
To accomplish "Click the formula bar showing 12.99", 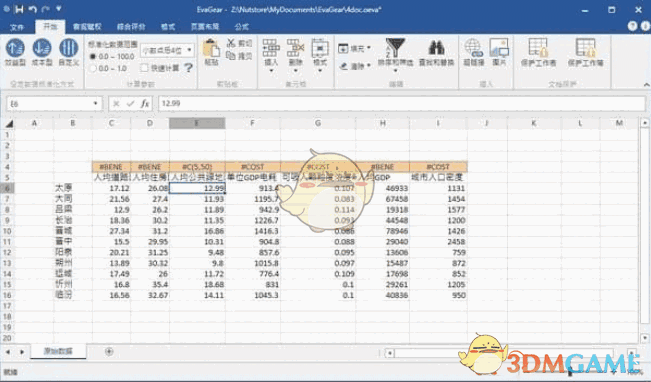I will point(401,103).
